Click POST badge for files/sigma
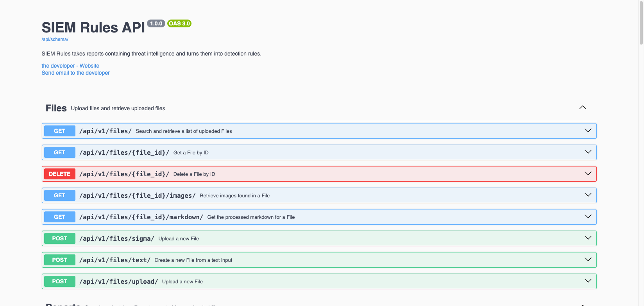This screenshot has height=306, width=644. click(59, 238)
